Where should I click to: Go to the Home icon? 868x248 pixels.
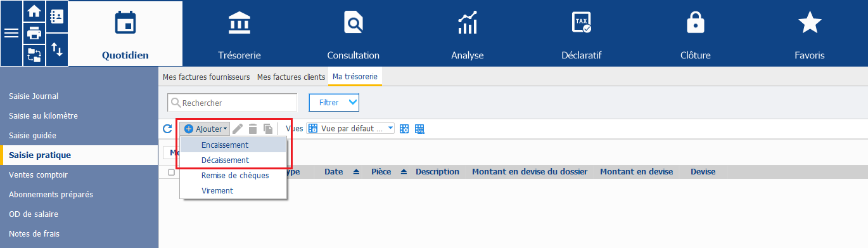[34, 11]
